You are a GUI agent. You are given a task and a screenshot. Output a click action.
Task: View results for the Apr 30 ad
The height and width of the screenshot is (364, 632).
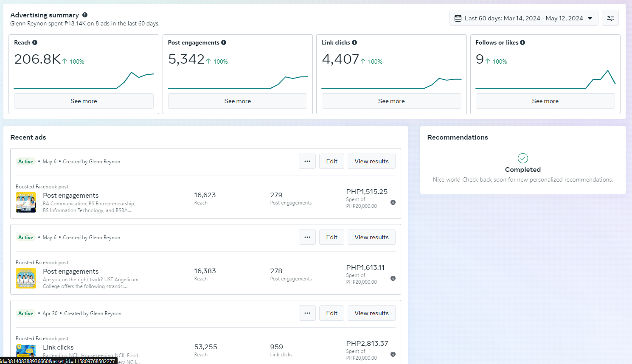coord(371,313)
